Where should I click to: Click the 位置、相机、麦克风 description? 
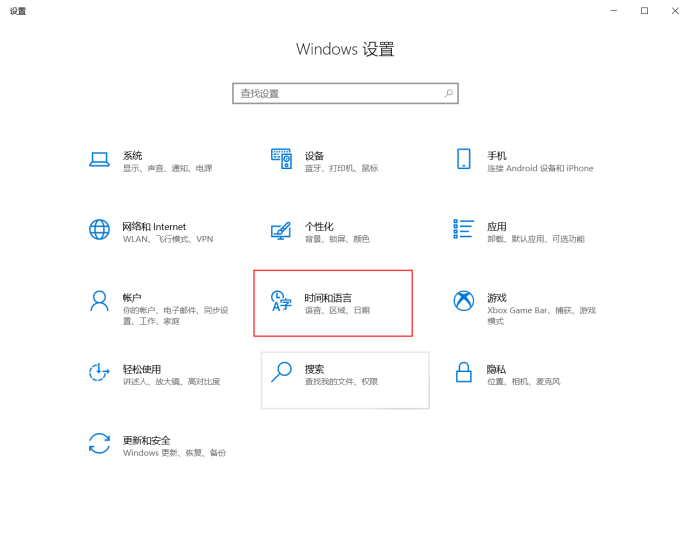click(x=524, y=381)
